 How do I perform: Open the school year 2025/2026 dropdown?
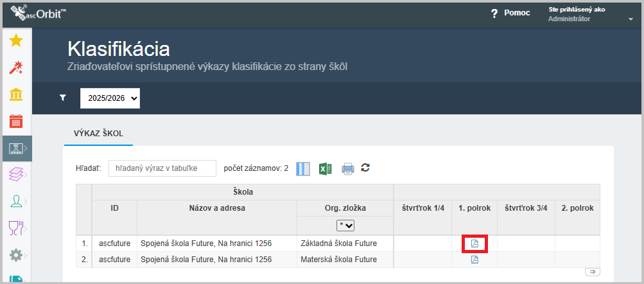click(x=110, y=98)
